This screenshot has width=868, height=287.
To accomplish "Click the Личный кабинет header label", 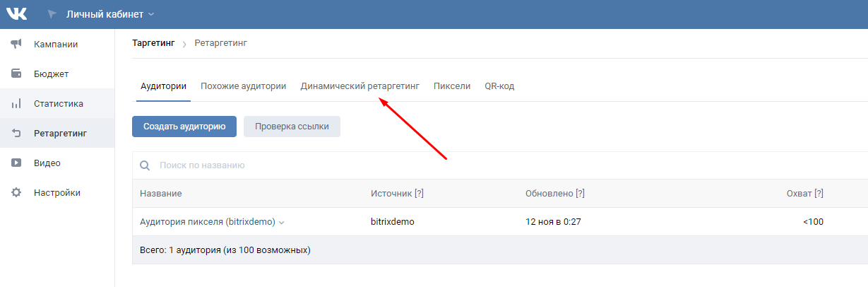I will [x=105, y=14].
